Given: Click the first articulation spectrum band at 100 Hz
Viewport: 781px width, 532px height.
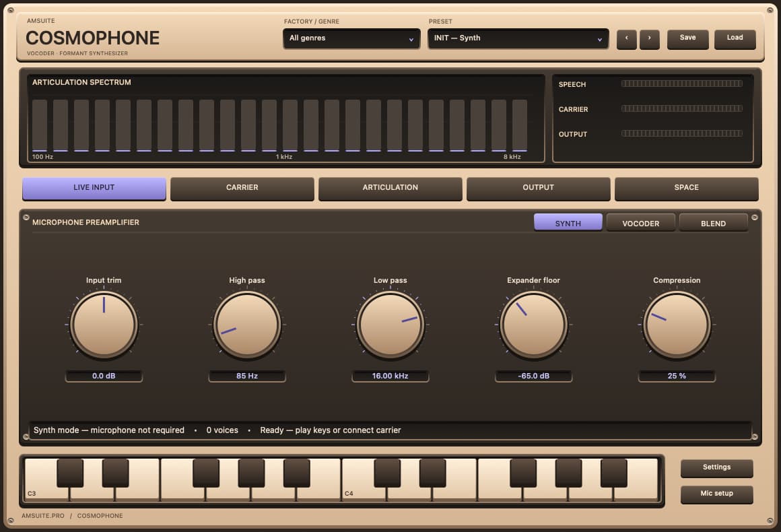Looking at the screenshot, I should [40, 125].
